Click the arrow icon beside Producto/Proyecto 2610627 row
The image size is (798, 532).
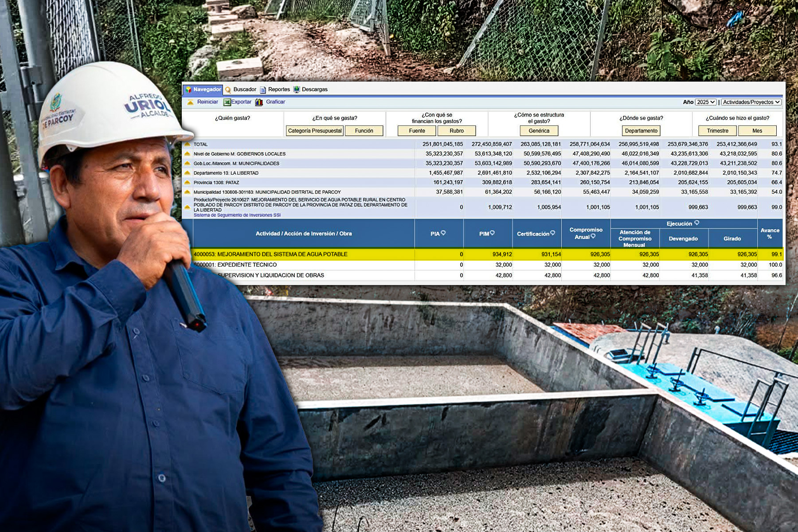coord(187,207)
